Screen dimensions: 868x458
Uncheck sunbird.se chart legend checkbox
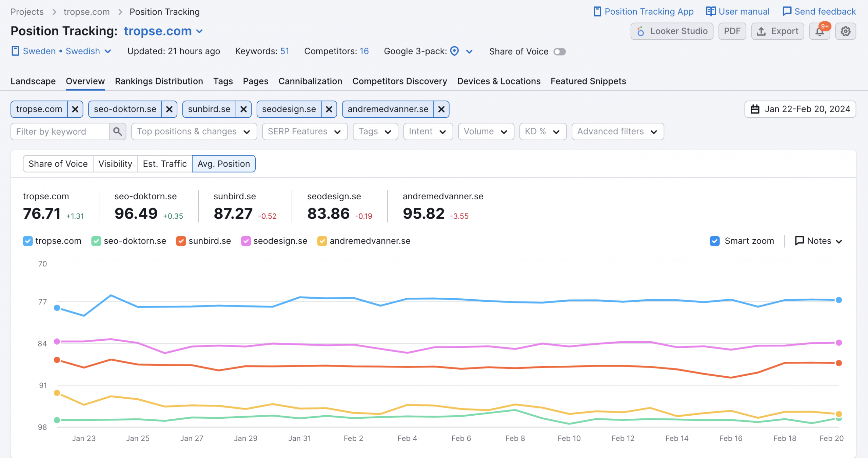click(181, 241)
